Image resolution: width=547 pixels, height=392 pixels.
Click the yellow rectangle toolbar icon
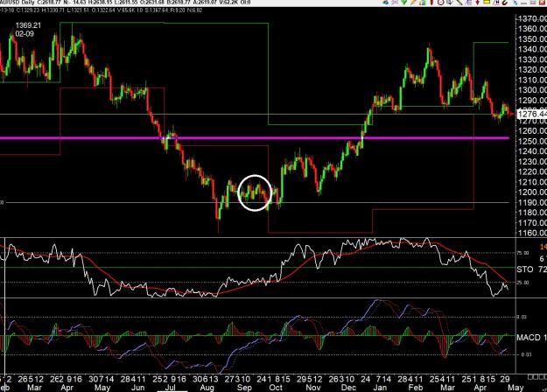pos(487,2)
